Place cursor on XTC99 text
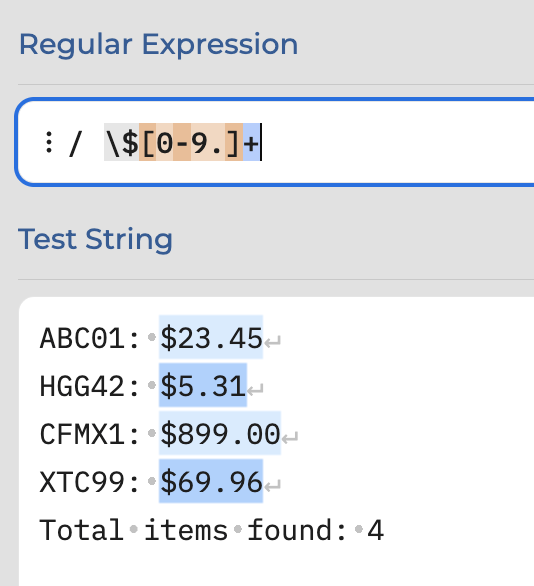534x586 pixels. coord(82,482)
